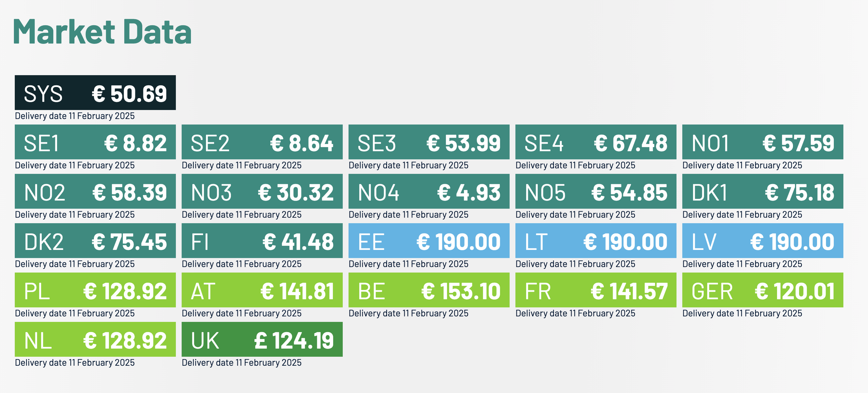Click the BE € 153.10 tile
868x393 pixels.
pos(429,289)
